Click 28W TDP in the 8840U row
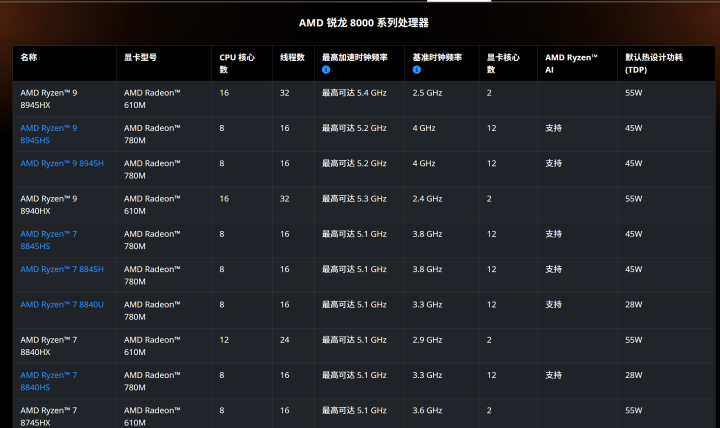720x428 pixels. click(634, 304)
